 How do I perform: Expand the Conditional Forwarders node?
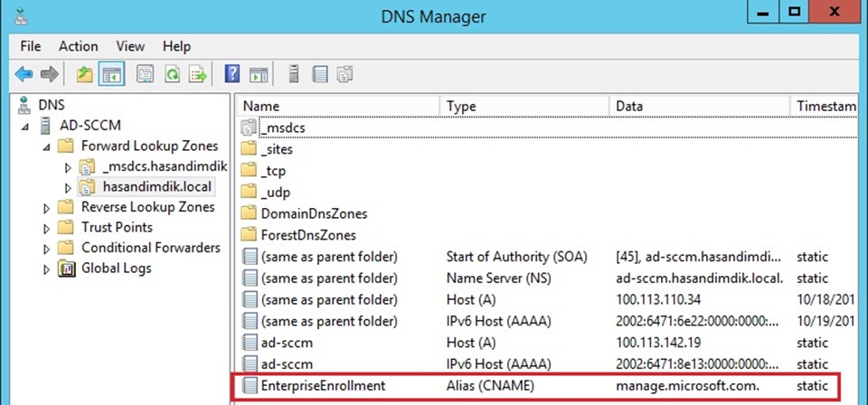47,249
